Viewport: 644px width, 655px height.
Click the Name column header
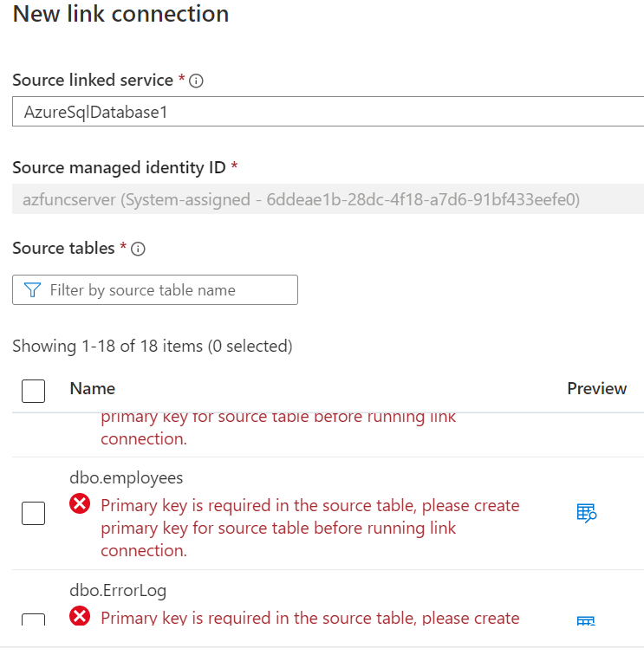tap(93, 388)
